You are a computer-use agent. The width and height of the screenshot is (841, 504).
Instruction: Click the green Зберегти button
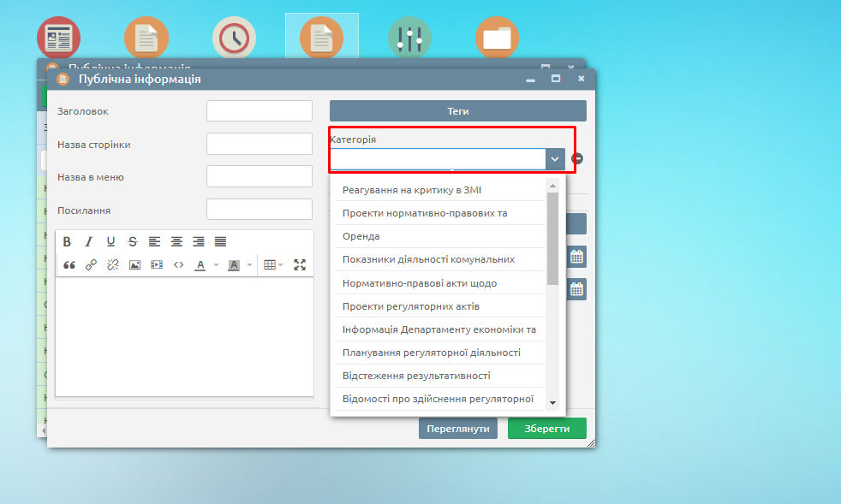pos(546,429)
